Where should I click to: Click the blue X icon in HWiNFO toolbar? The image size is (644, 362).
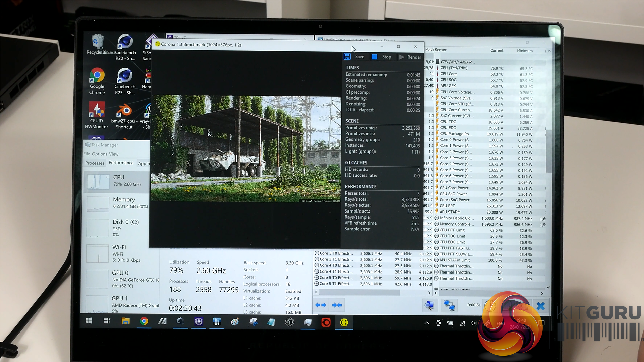[x=540, y=306]
